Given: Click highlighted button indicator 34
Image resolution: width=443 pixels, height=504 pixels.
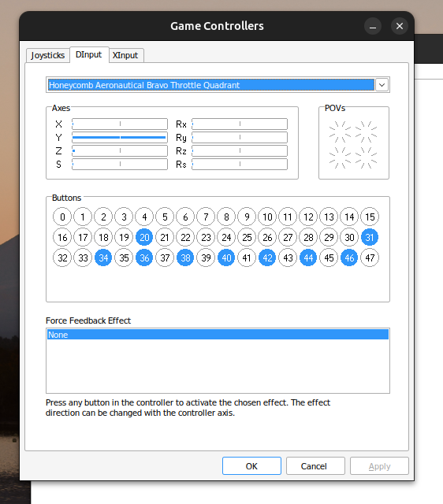Looking at the screenshot, I should pyautogui.click(x=103, y=258).
